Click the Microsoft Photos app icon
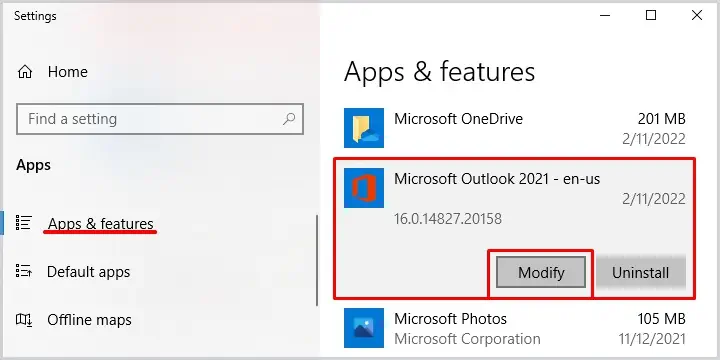The height and width of the screenshot is (360, 720). pos(364,328)
